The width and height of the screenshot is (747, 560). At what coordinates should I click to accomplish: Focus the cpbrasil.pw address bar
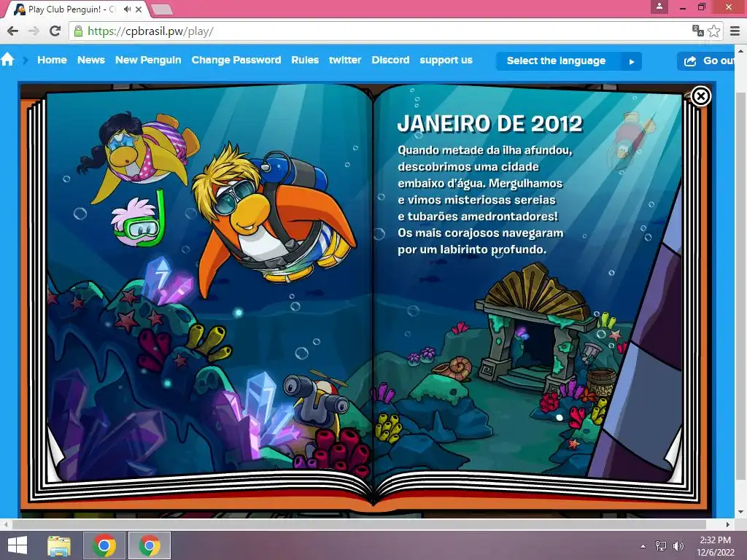tap(381, 31)
